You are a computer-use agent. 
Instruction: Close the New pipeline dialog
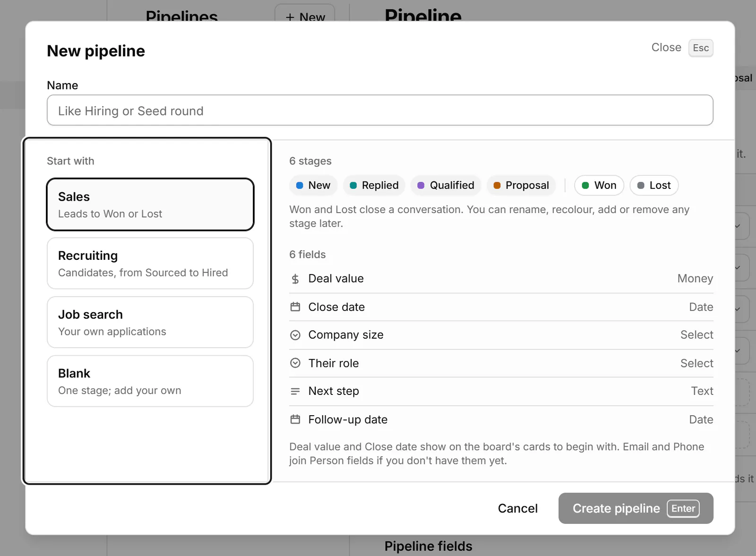point(666,48)
